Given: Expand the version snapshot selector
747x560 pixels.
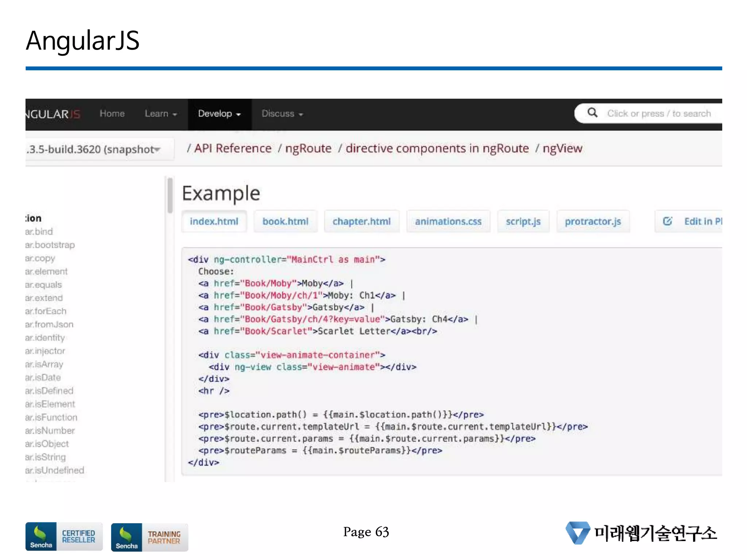Looking at the screenshot, I should click(x=99, y=149).
